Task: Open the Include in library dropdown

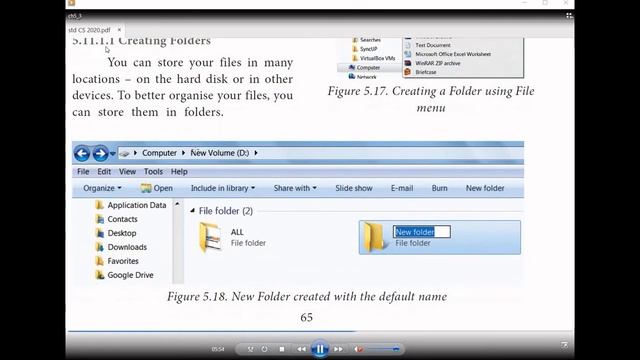Action: tap(223, 188)
